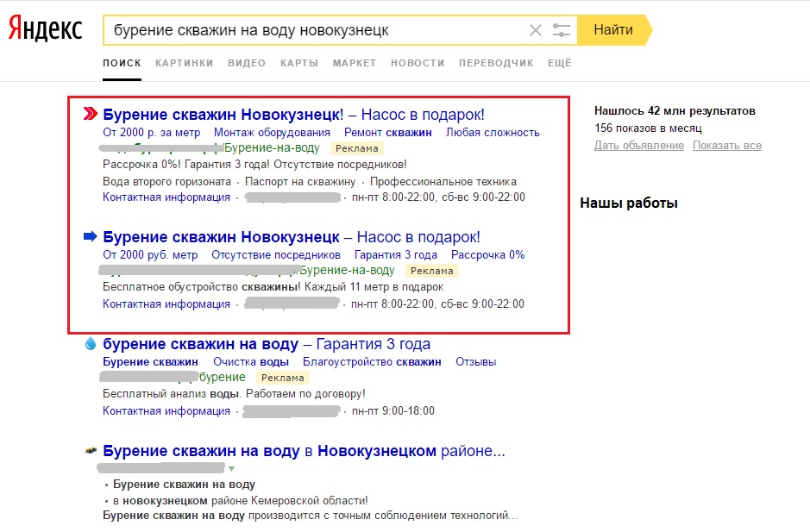Click Нашлось 42 млн результатов text
The height and width of the screenshot is (532, 810).
pyautogui.click(x=675, y=111)
